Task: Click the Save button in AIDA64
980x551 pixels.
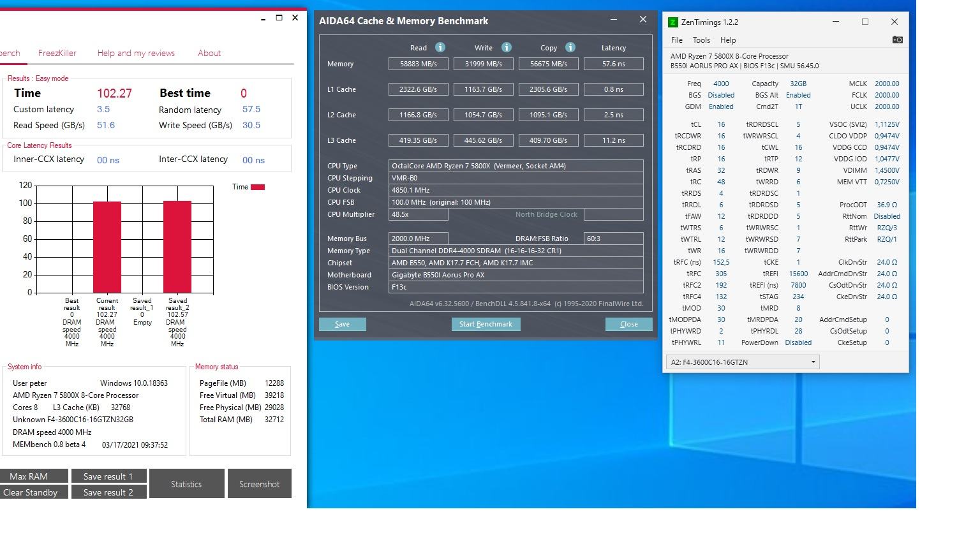Action: pyautogui.click(x=343, y=324)
